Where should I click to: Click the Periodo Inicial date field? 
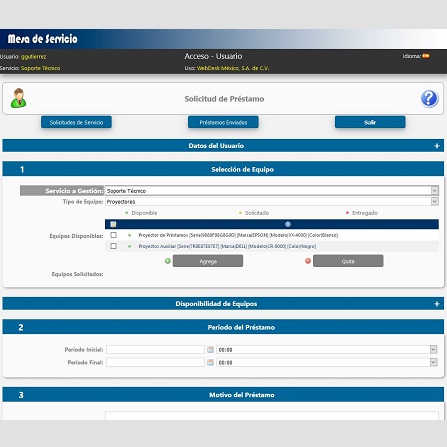click(155, 349)
